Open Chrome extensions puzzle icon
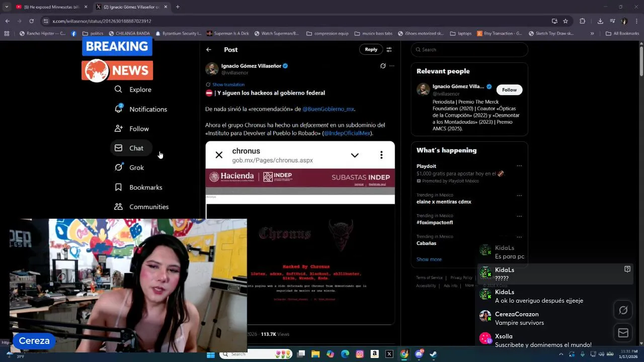 click(x=583, y=21)
